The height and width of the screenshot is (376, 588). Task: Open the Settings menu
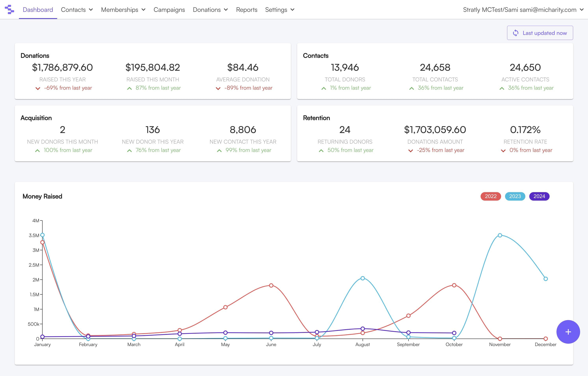point(280,10)
